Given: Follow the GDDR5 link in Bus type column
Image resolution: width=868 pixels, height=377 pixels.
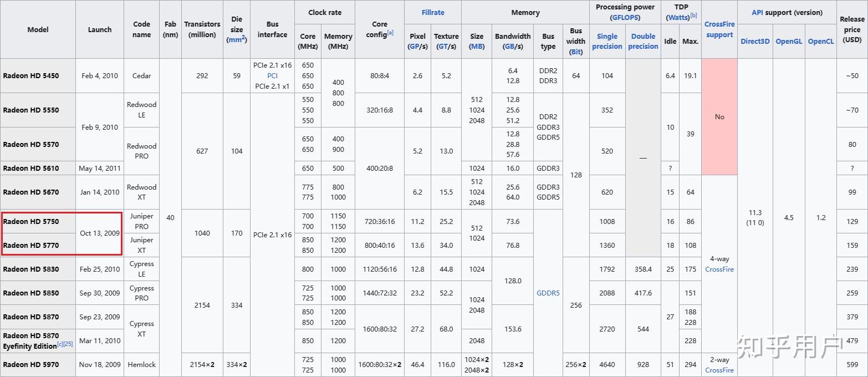Looking at the screenshot, I should click(x=548, y=293).
